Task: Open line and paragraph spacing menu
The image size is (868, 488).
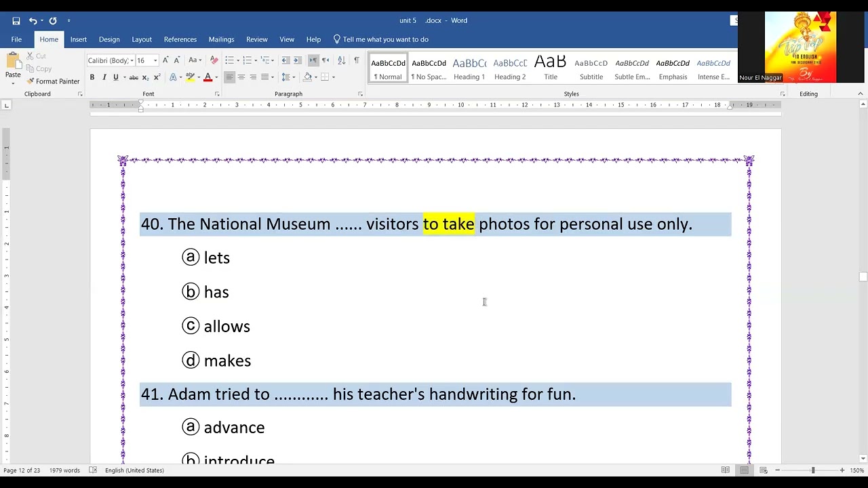Action: 288,77
